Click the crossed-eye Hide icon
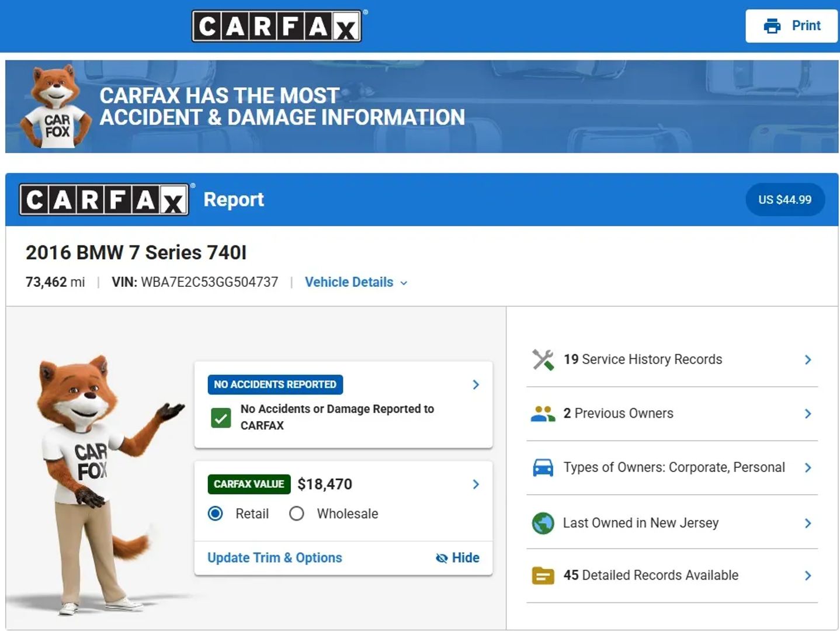 pos(442,558)
